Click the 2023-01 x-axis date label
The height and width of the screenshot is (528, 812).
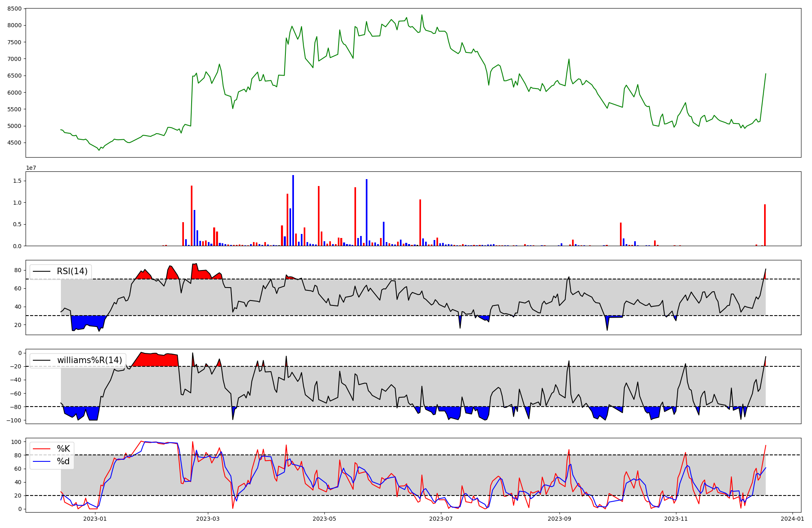tap(95, 519)
